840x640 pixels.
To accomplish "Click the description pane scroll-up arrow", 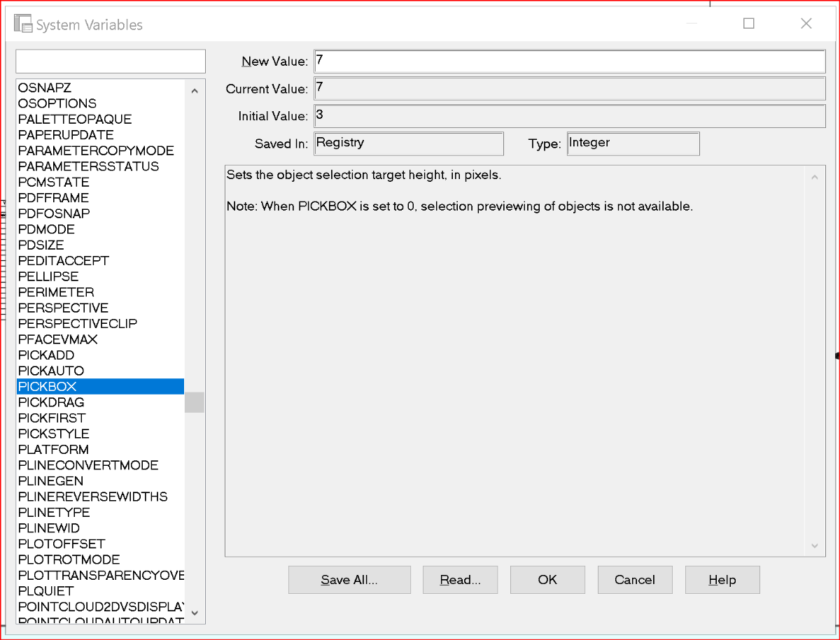I will [814, 177].
